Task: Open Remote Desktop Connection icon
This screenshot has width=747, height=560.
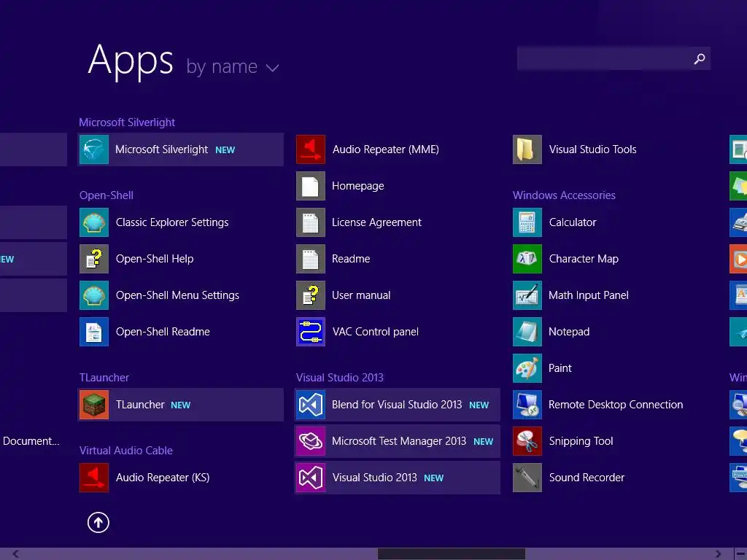Action: [x=527, y=405]
